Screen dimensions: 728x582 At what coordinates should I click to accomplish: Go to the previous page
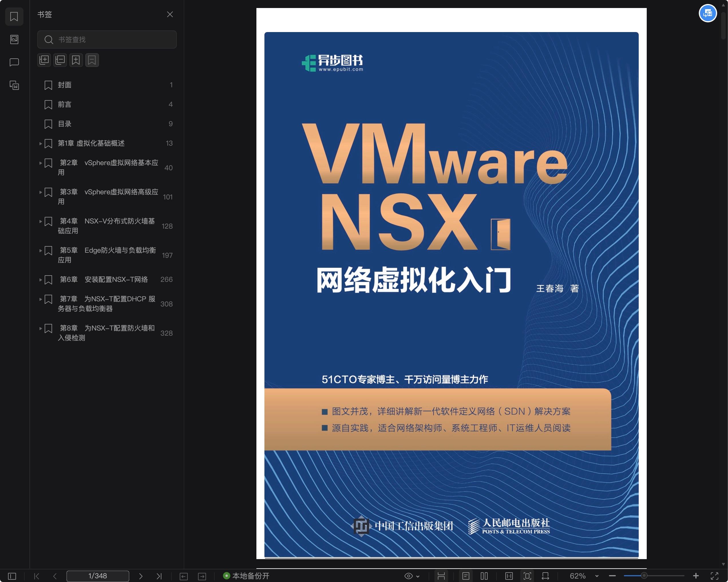click(x=55, y=576)
